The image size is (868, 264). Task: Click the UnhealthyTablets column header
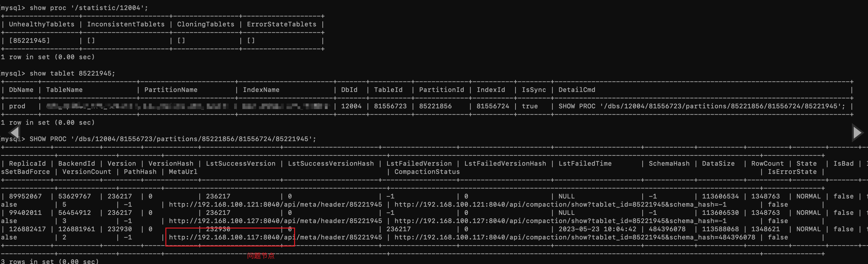(x=41, y=24)
